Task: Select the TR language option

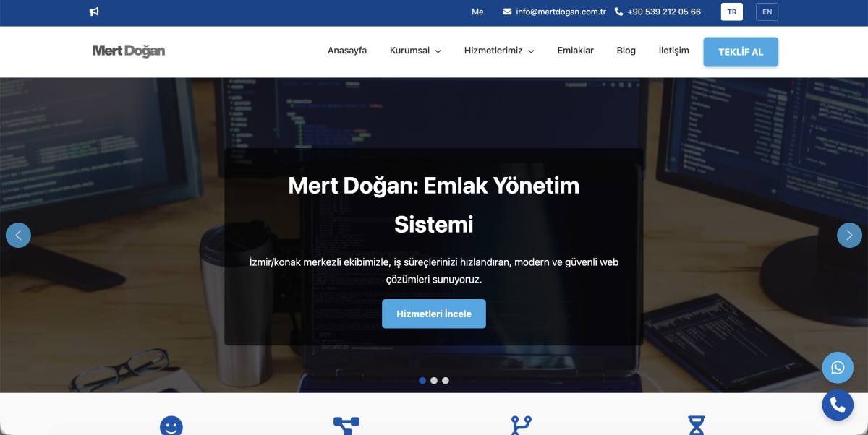Action: [731, 12]
